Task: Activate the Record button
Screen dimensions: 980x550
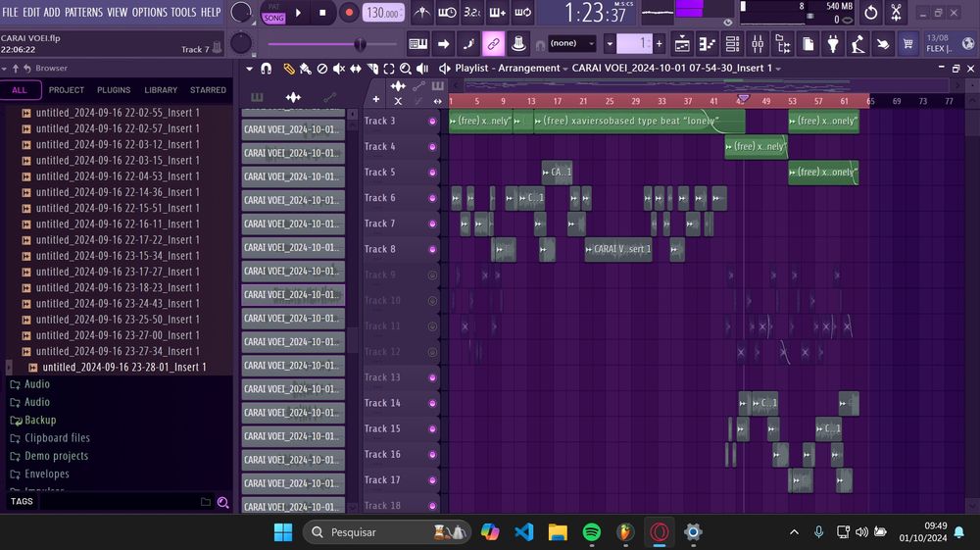Action: pyautogui.click(x=349, y=13)
